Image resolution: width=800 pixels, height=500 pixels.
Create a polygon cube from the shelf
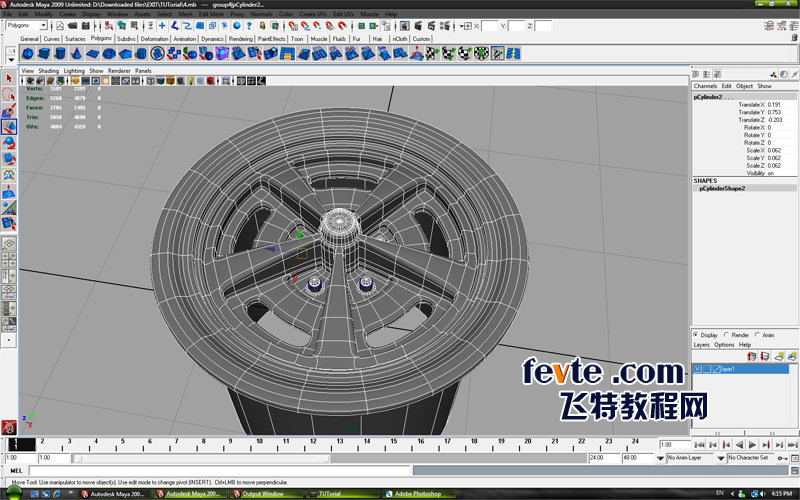(x=44, y=53)
